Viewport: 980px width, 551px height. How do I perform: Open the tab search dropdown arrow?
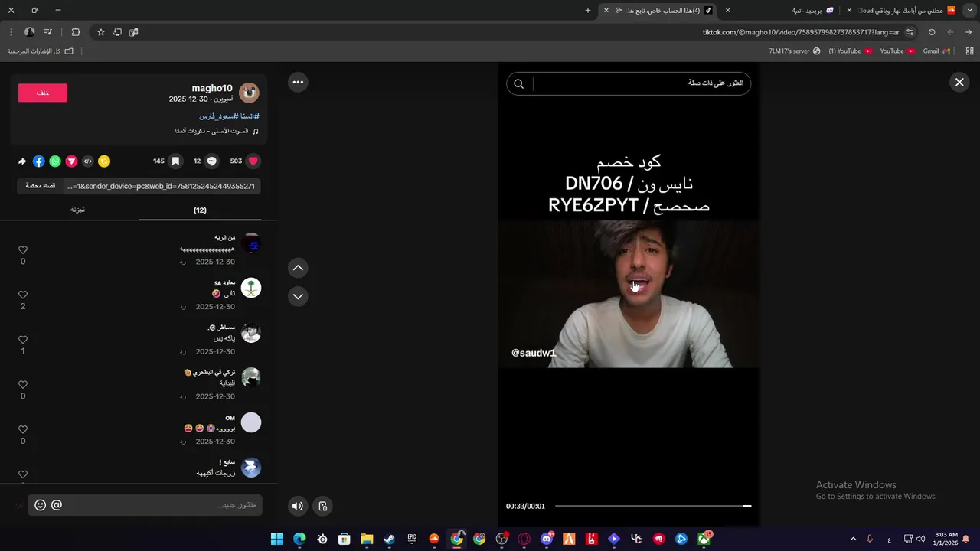point(970,10)
